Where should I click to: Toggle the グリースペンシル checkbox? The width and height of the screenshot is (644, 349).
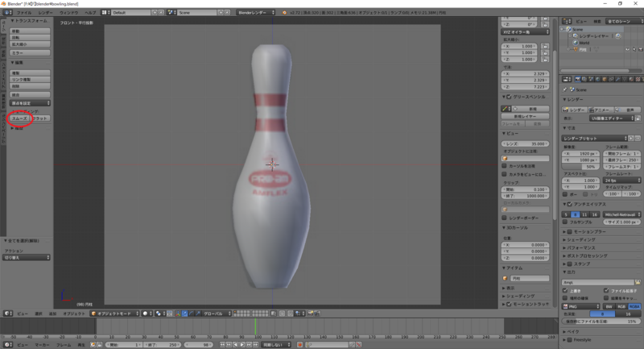coord(509,97)
